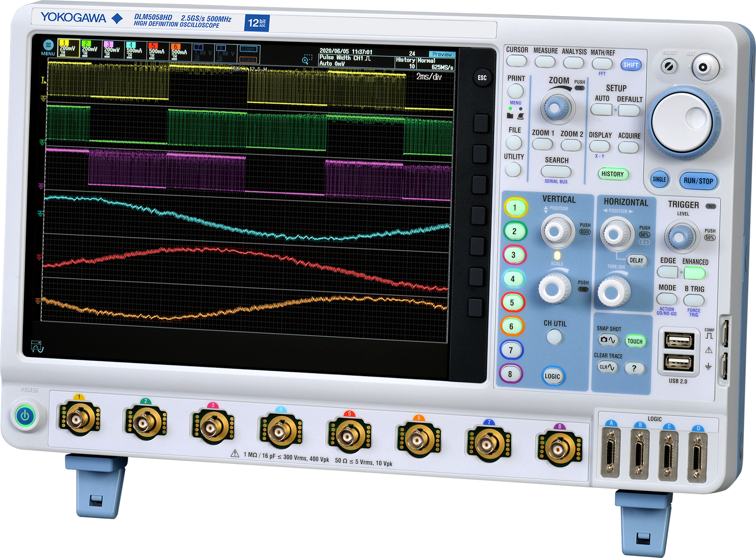Click the SINGLE acquisition key
Screen dimensions: 756x558
click(x=660, y=179)
